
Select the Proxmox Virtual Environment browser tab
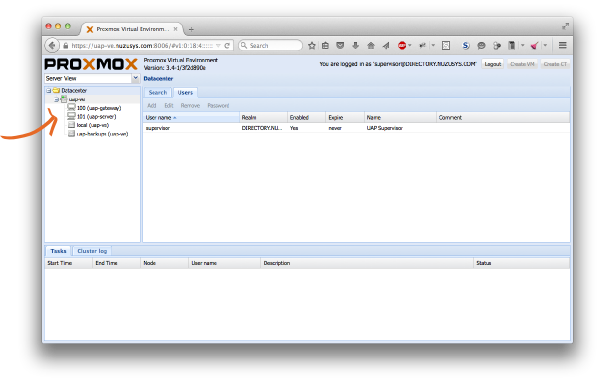tap(131, 29)
